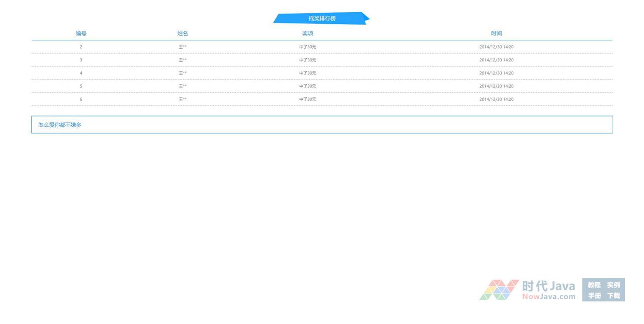Click the triangular 时代Java logo icon
Viewport: 644px width, 324px height.
498,290
